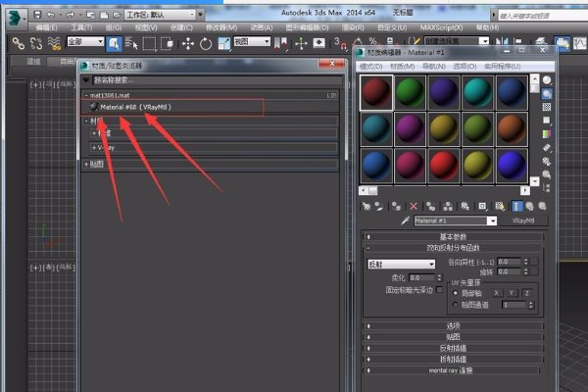Image resolution: width=588 pixels, height=392 pixels.
Task: Open Select by Name list icon
Action: point(131,43)
